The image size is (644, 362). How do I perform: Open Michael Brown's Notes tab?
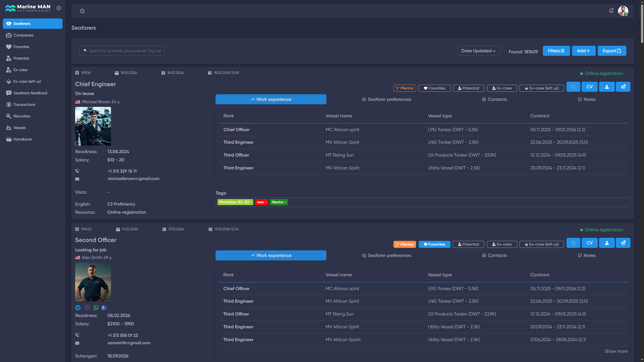click(586, 100)
